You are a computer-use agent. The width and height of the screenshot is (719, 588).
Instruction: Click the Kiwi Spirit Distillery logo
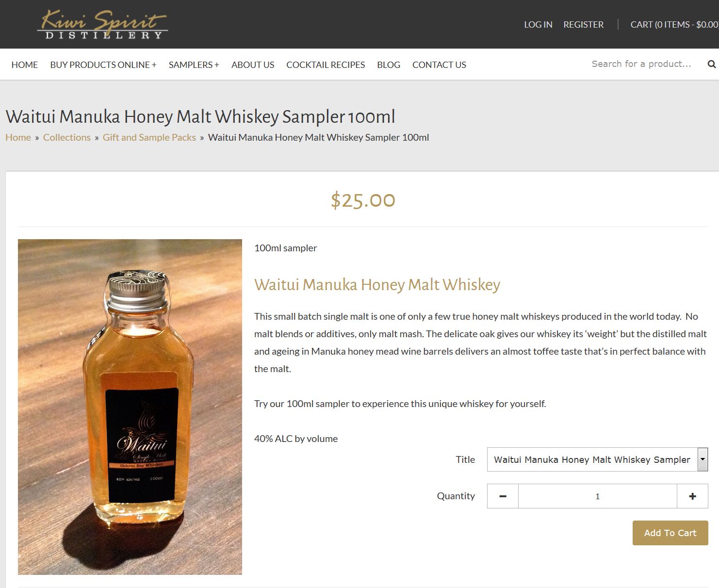click(x=102, y=24)
